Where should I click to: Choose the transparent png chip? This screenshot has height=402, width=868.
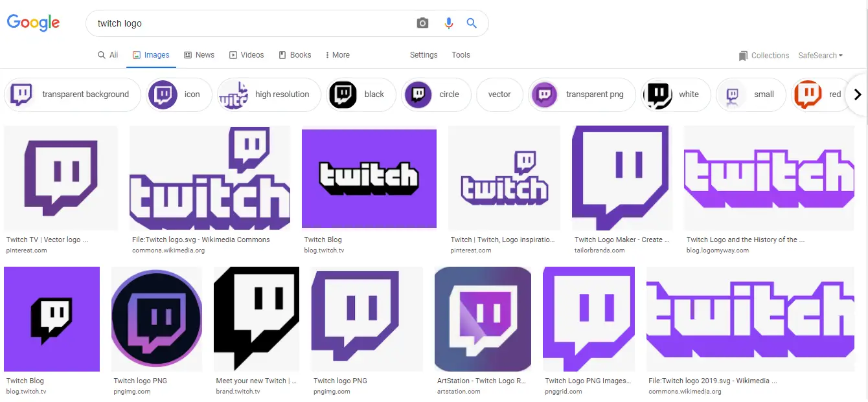(581, 95)
